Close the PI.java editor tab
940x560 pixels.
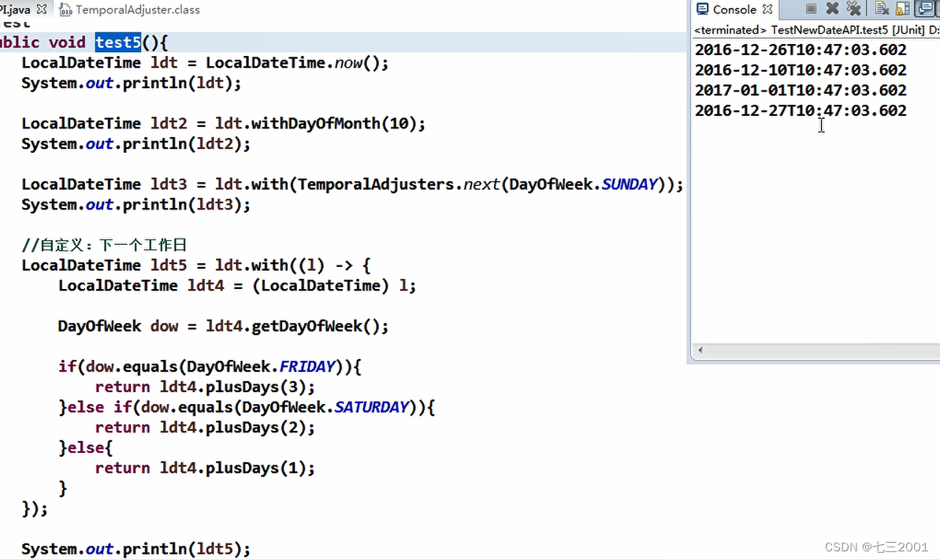coord(42,10)
